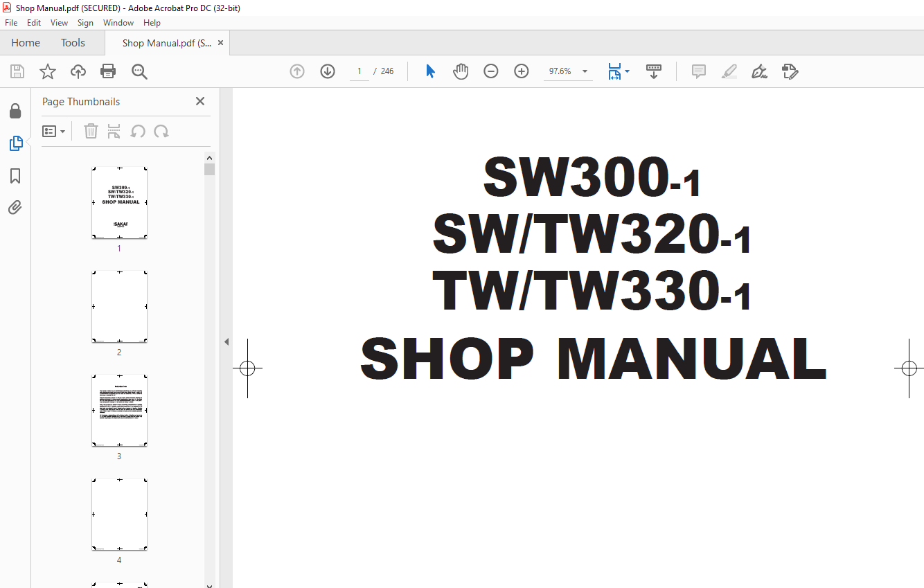Image resolution: width=924 pixels, height=588 pixels.
Task: Select the Shop Manual.pdf document tab
Action: pos(167,43)
